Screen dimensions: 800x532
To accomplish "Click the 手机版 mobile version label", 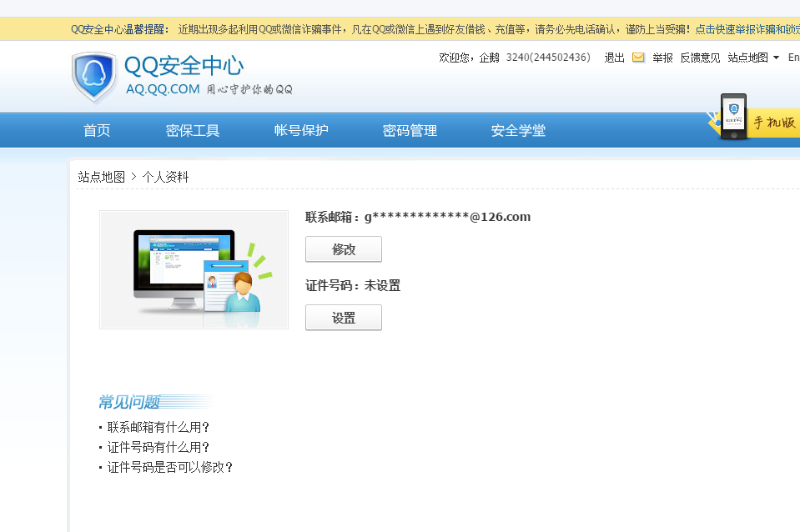I will click(x=774, y=123).
